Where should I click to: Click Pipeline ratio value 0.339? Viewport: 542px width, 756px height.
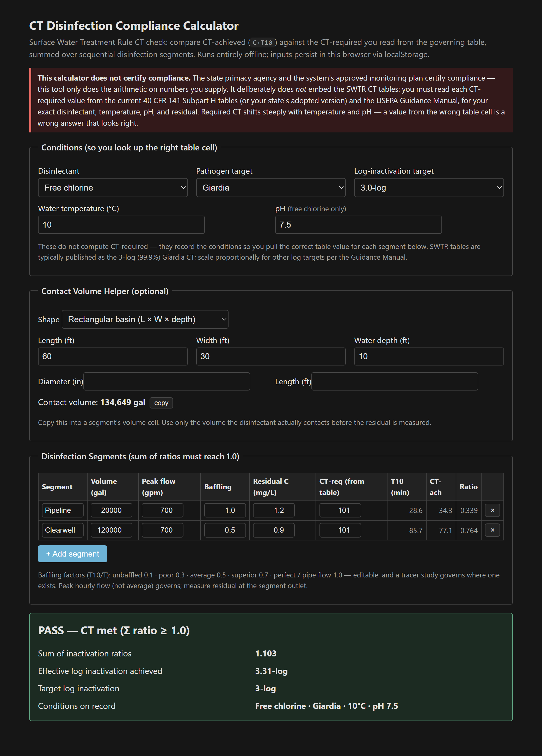(x=469, y=511)
